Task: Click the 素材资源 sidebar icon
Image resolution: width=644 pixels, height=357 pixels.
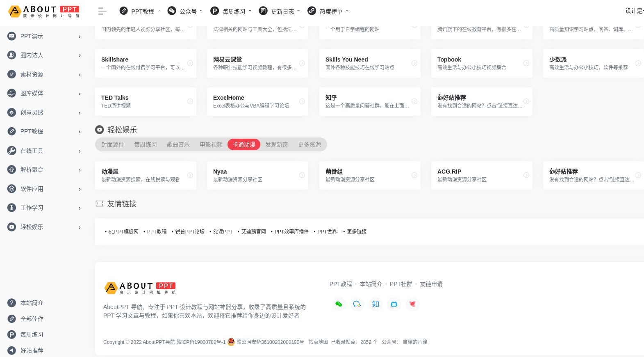Action: click(x=12, y=74)
